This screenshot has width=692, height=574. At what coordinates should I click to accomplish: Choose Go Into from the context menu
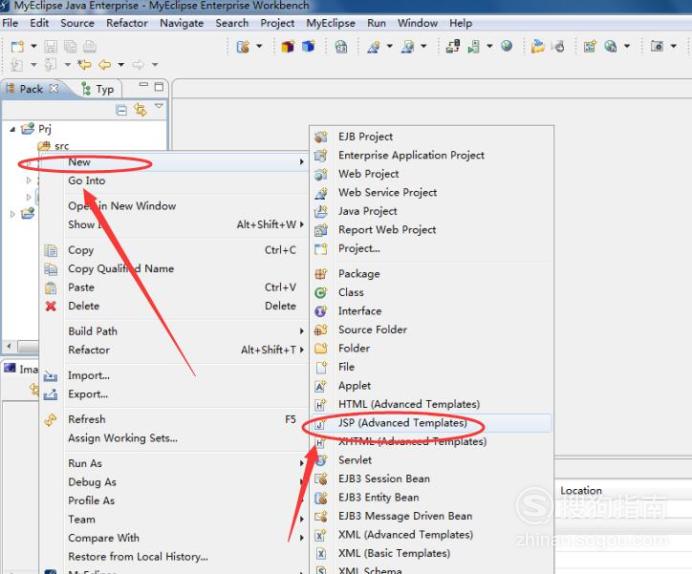(174, 180)
